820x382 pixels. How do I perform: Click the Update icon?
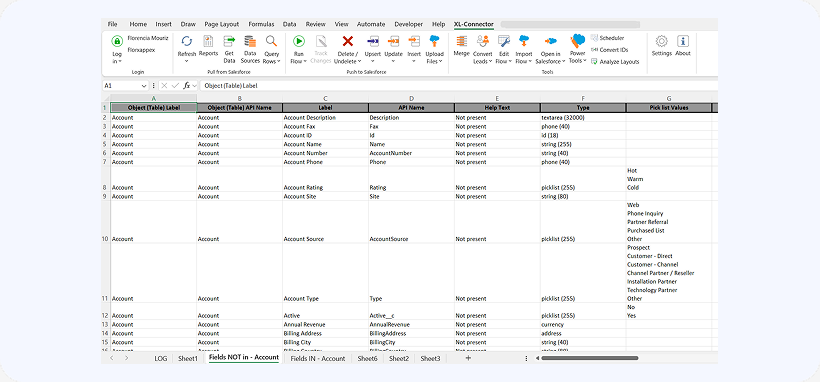393,41
